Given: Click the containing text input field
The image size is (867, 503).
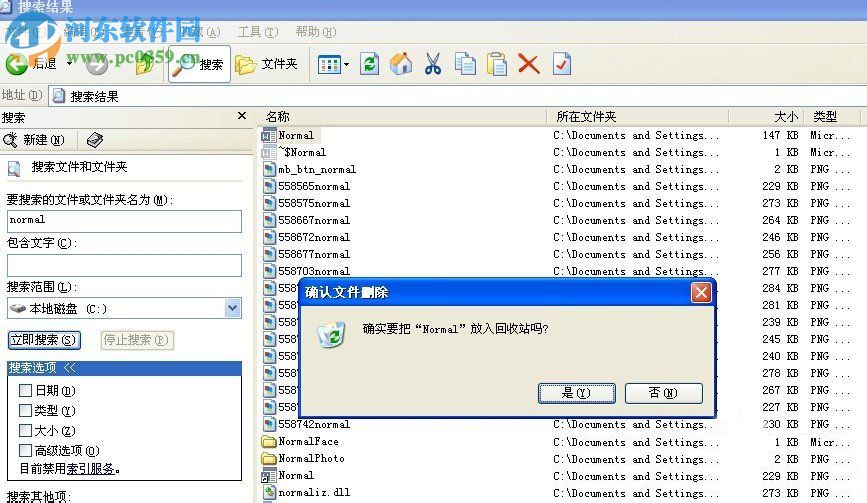Looking at the screenshot, I should coord(124,265).
